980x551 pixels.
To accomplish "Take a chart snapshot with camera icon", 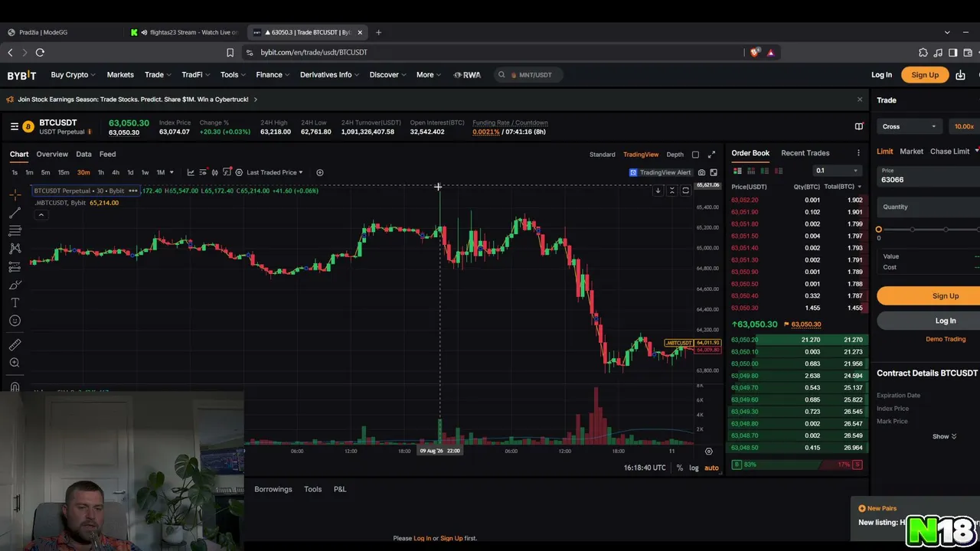I will pyautogui.click(x=701, y=173).
